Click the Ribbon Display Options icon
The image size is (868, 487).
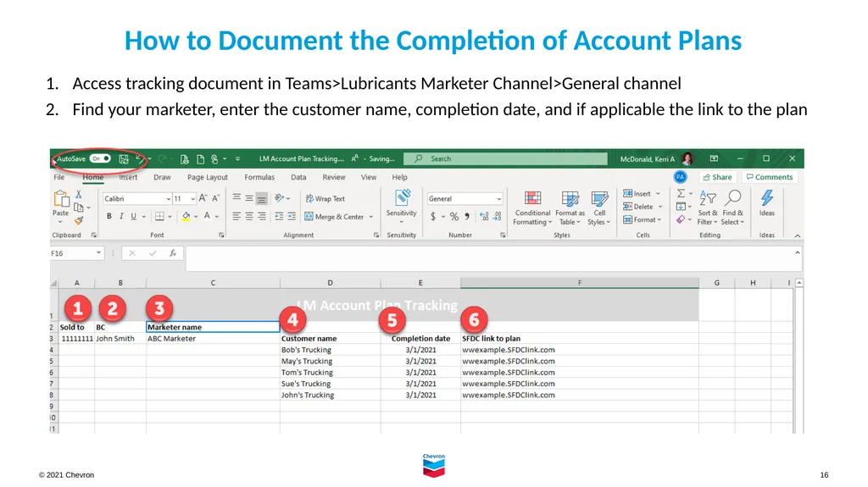click(714, 159)
